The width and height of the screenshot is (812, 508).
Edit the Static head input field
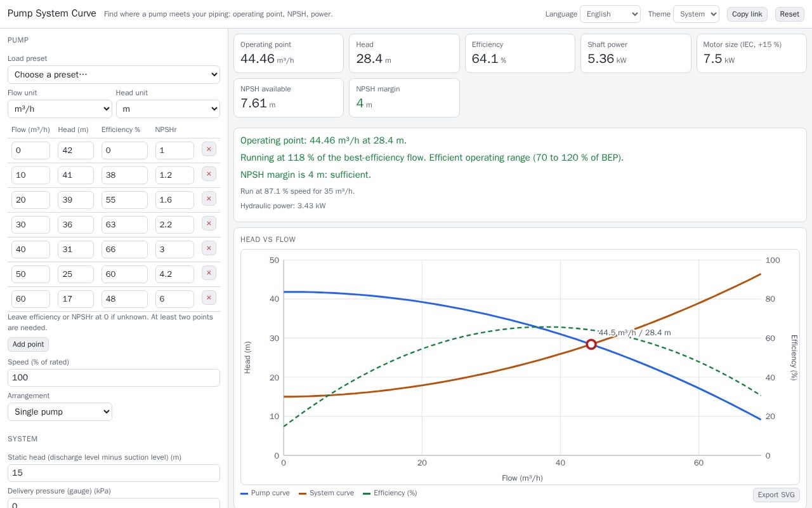pos(114,473)
